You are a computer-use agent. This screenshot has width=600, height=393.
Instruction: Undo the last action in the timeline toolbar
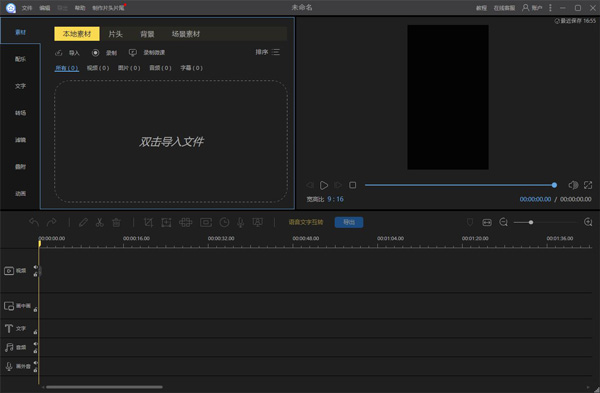click(x=34, y=222)
